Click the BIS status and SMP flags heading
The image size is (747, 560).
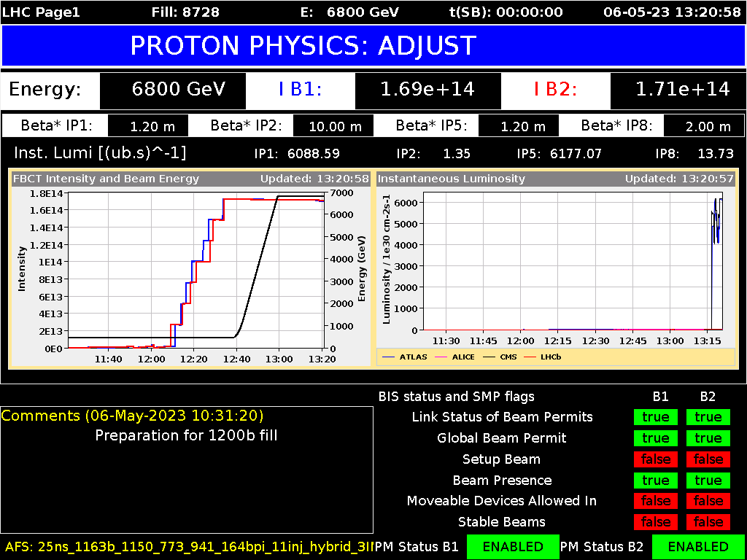tap(457, 397)
